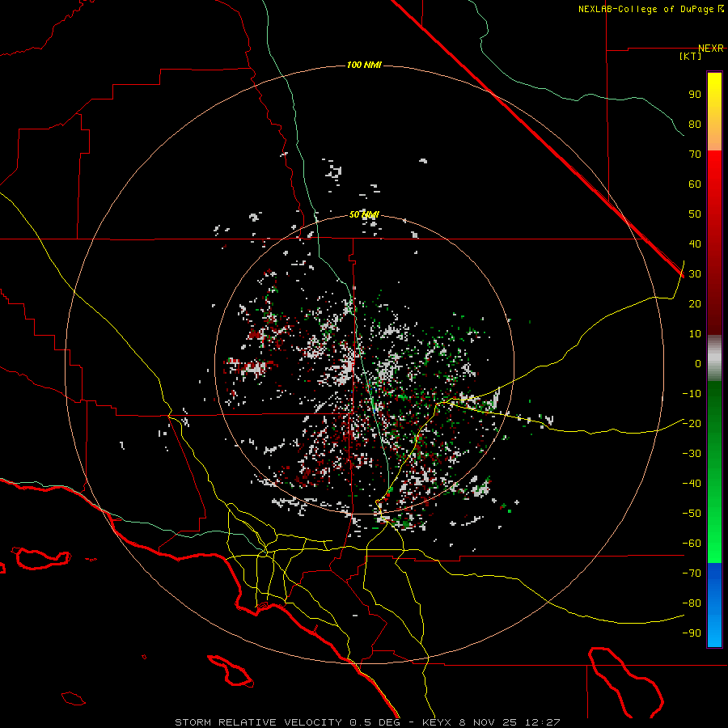The image size is (728, 728).
Task: Click the -50 value on the velocity scale
Action: 692,514
